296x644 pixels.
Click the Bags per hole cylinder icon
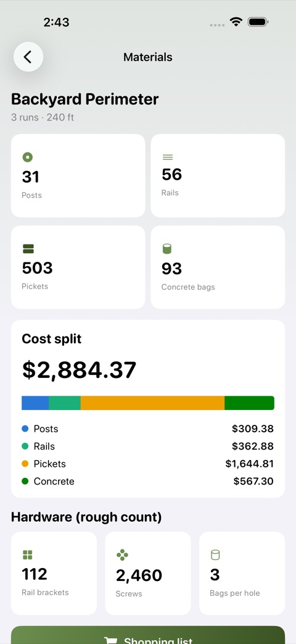click(x=215, y=555)
